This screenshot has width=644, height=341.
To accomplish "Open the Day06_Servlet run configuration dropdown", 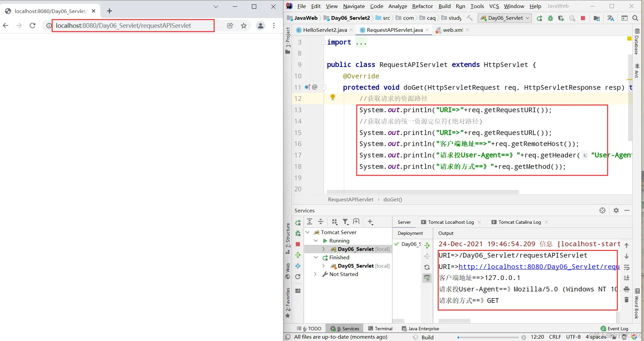I will point(505,18).
